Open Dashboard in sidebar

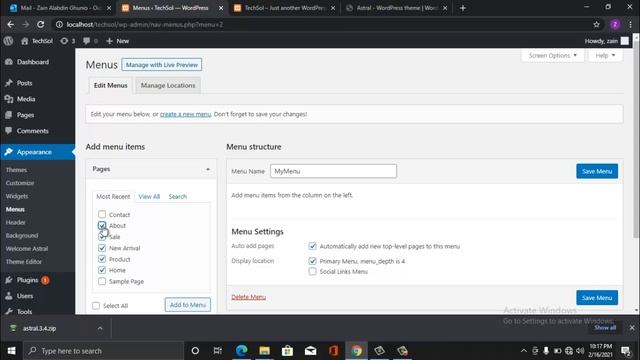click(x=33, y=62)
